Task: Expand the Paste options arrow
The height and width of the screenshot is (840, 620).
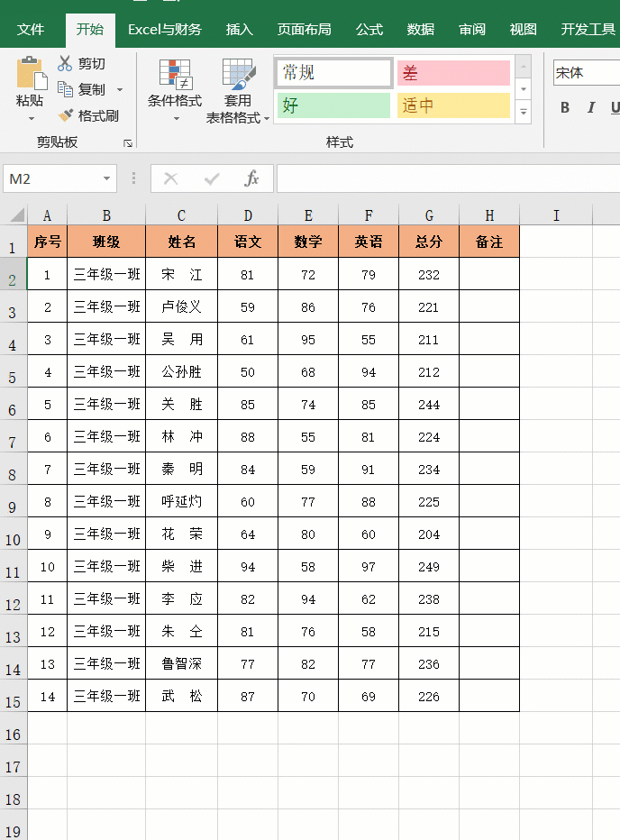Action: pyautogui.click(x=31, y=118)
